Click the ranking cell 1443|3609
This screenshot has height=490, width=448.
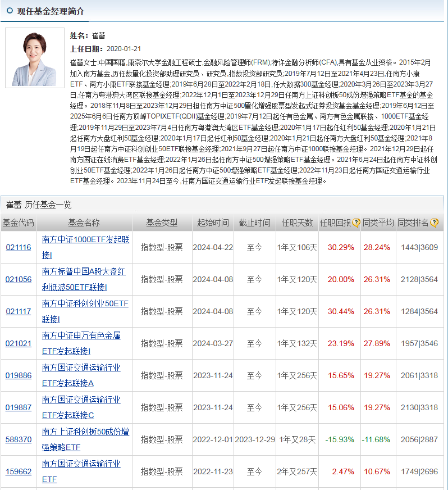pyautogui.click(x=419, y=247)
